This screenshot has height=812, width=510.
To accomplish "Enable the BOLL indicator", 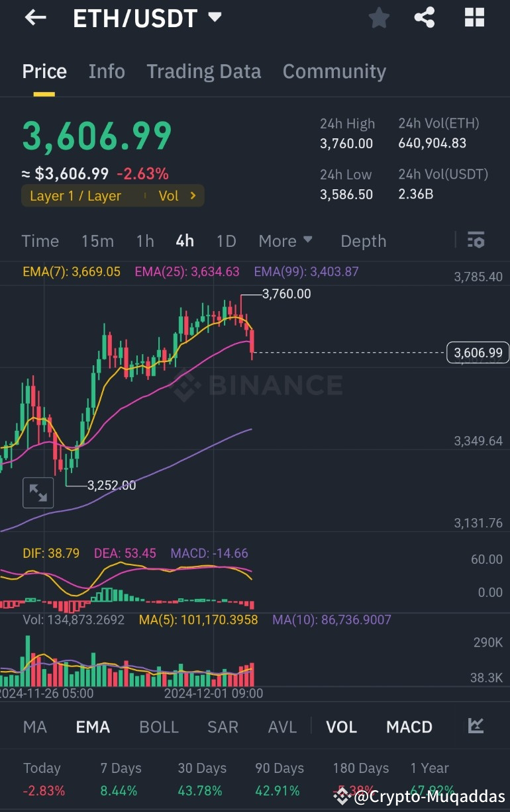I will pyautogui.click(x=159, y=726).
